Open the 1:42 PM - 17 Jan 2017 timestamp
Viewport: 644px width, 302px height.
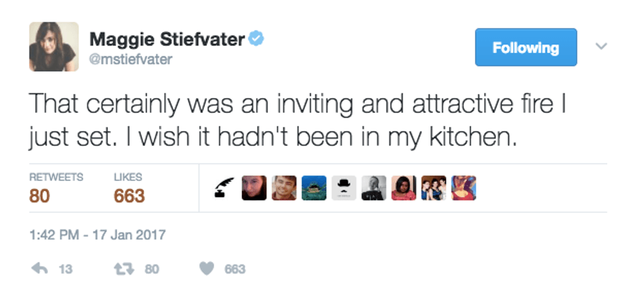98,234
